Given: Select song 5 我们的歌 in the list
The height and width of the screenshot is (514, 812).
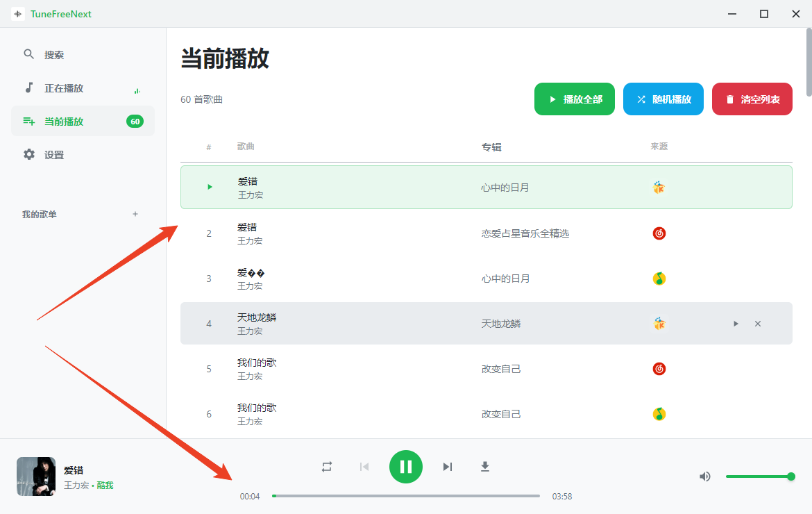Looking at the screenshot, I should (257, 368).
